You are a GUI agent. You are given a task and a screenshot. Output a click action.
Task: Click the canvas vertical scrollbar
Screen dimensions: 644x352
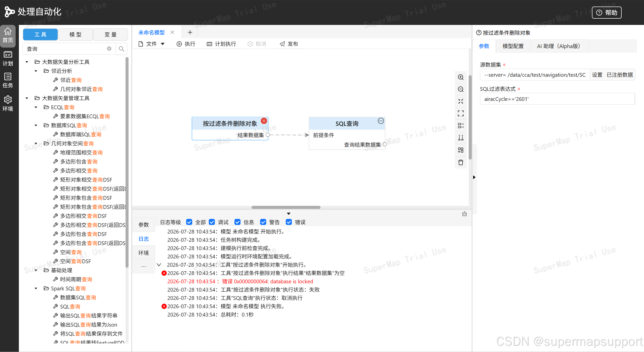tap(470, 117)
